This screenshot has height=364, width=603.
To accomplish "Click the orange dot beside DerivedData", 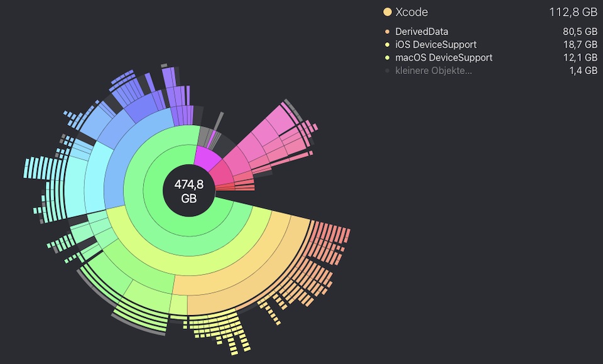I will [x=388, y=31].
